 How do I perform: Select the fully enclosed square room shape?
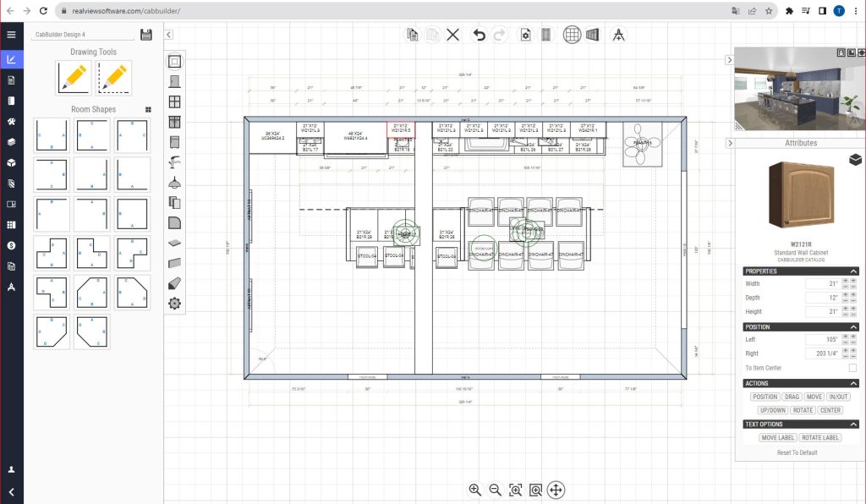tap(133, 214)
